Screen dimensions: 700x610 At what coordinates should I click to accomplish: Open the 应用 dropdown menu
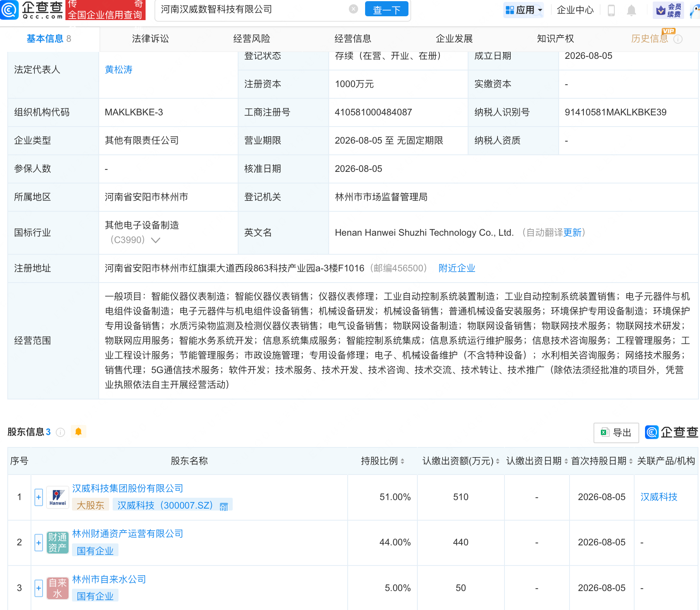pos(524,10)
